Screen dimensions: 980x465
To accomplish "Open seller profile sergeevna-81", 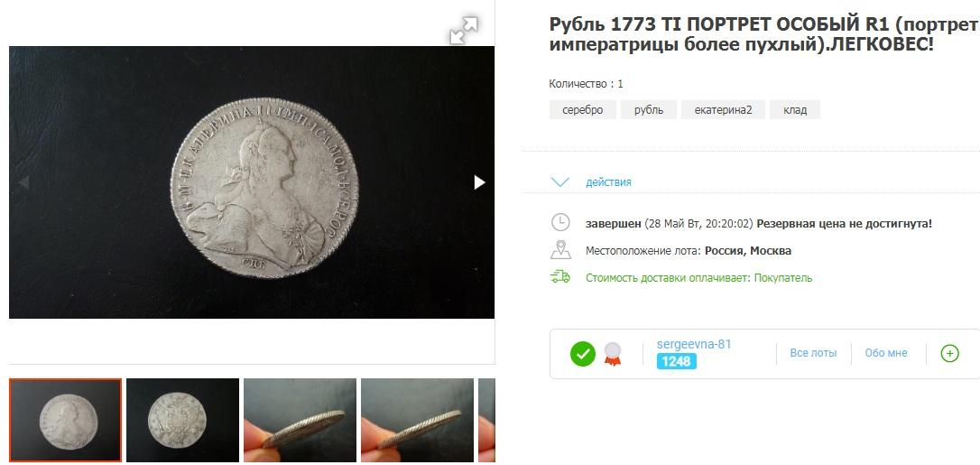I will coord(694,344).
